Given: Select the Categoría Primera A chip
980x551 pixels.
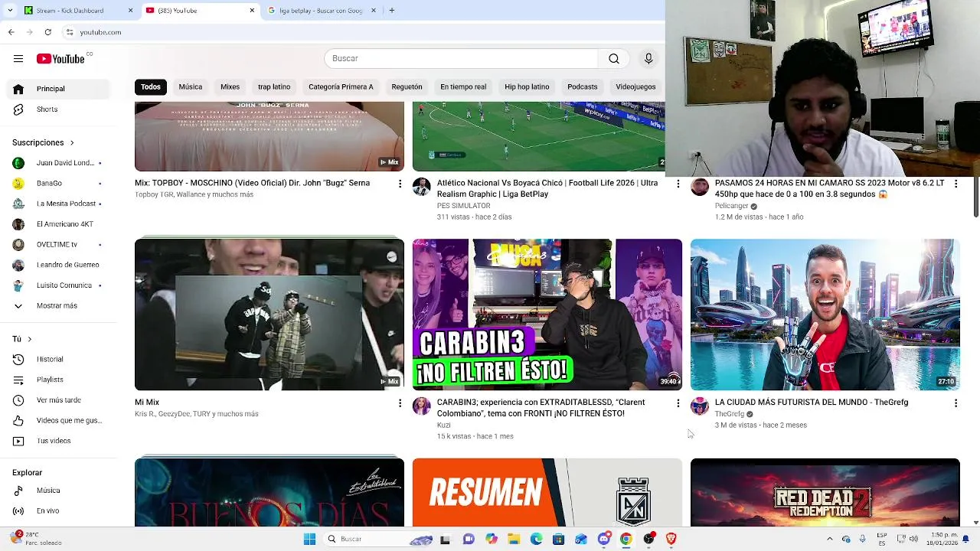Looking at the screenshot, I should coord(341,87).
